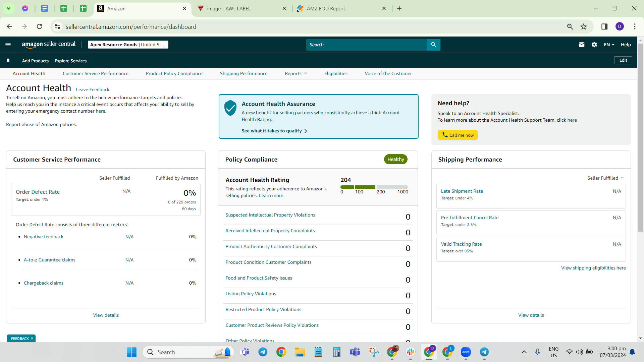This screenshot has width=644, height=362.
Task: Open the Windows notification bell
Action: tap(632, 352)
